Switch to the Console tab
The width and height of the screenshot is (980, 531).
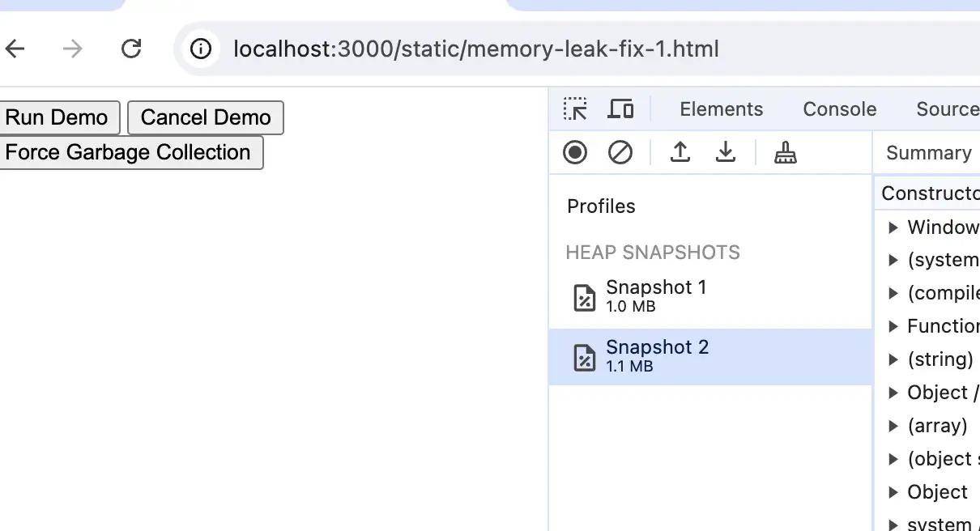click(840, 109)
